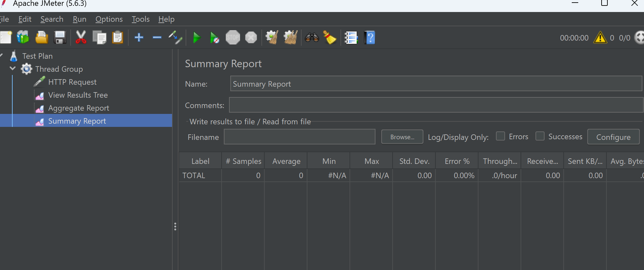The width and height of the screenshot is (644, 270).
Task: Click the Min column header
Action: point(329,161)
